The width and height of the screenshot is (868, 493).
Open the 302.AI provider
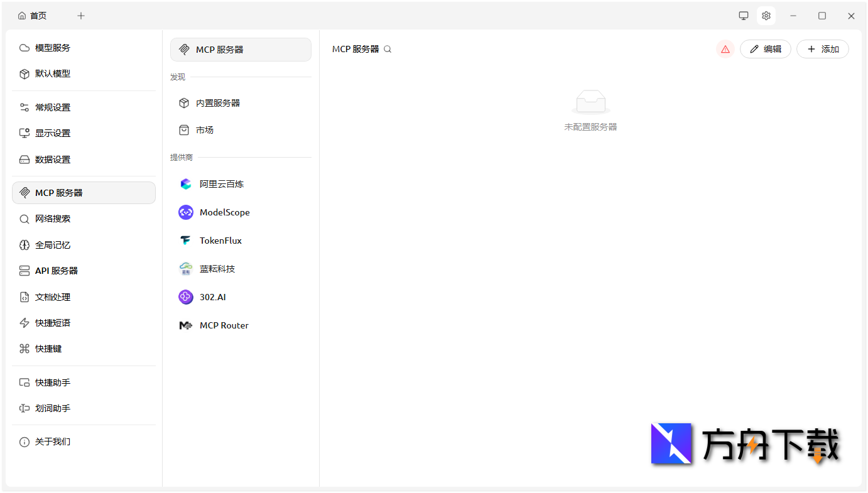point(212,296)
